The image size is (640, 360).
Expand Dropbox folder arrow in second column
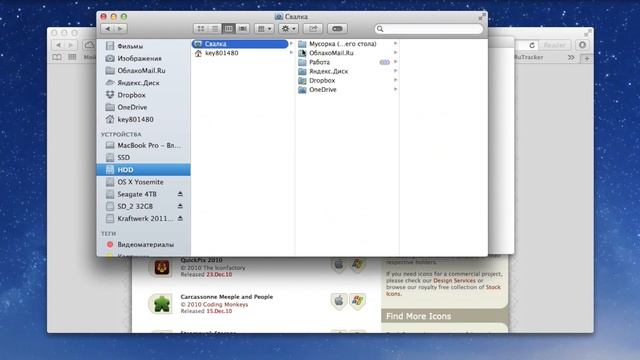point(395,80)
